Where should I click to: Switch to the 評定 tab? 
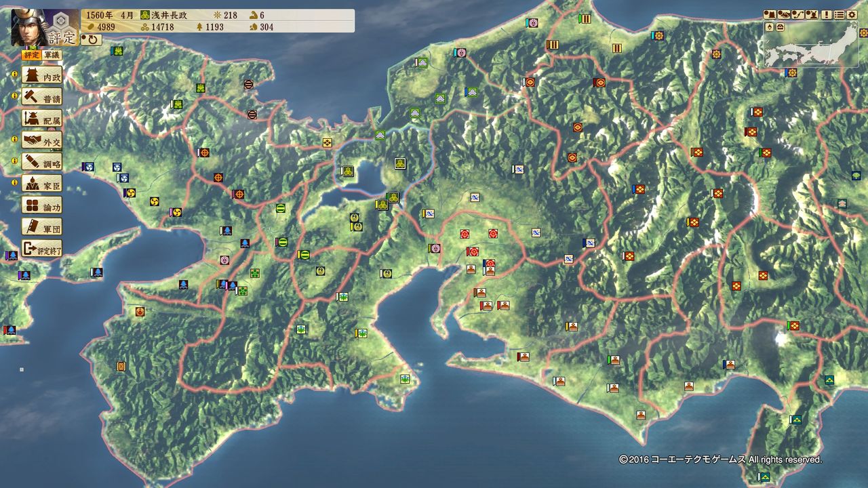(x=31, y=55)
